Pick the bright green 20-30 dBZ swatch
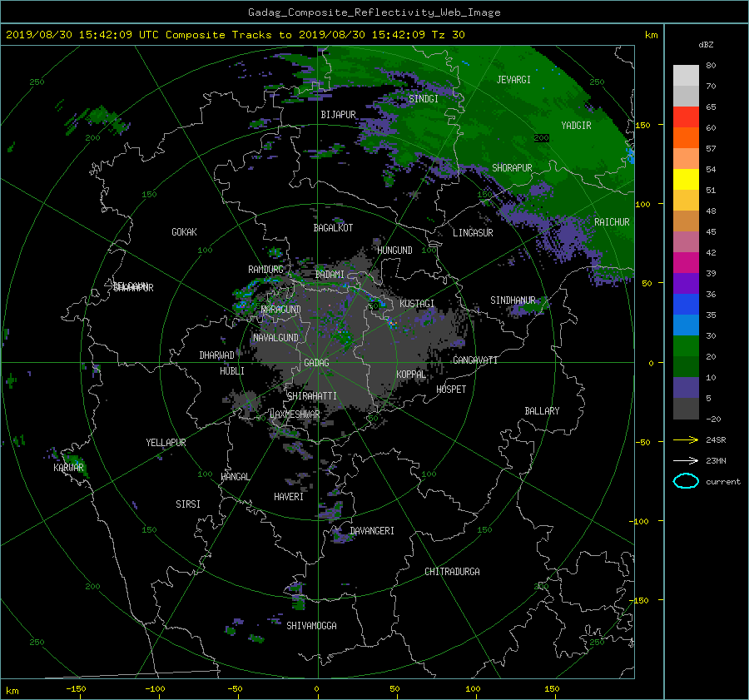The width and height of the screenshot is (749, 700). (686, 345)
